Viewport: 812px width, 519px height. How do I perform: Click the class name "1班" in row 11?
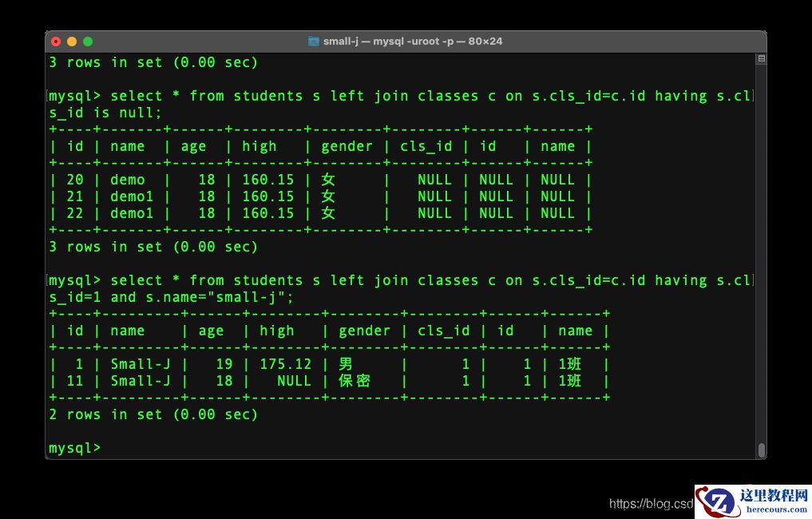pyautogui.click(x=569, y=381)
